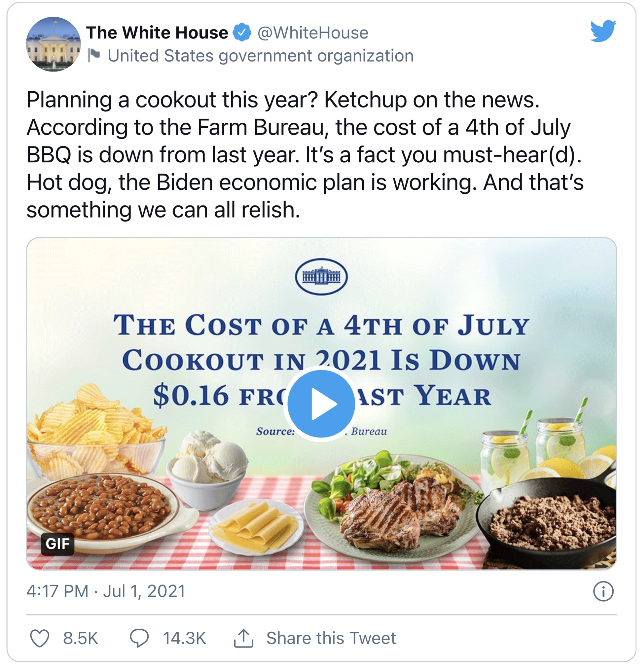Click the tweet text about the cookout
The height and width of the screenshot is (670, 644).
coord(304,155)
